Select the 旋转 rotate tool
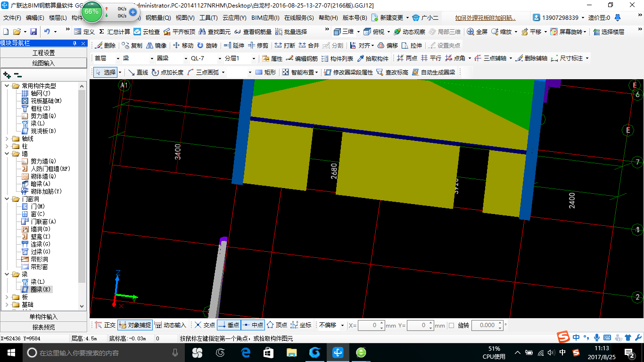644x362 pixels. click(207, 46)
